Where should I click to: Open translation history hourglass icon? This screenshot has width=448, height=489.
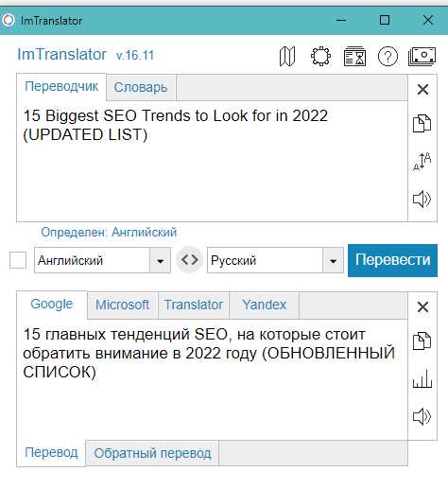[354, 57]
